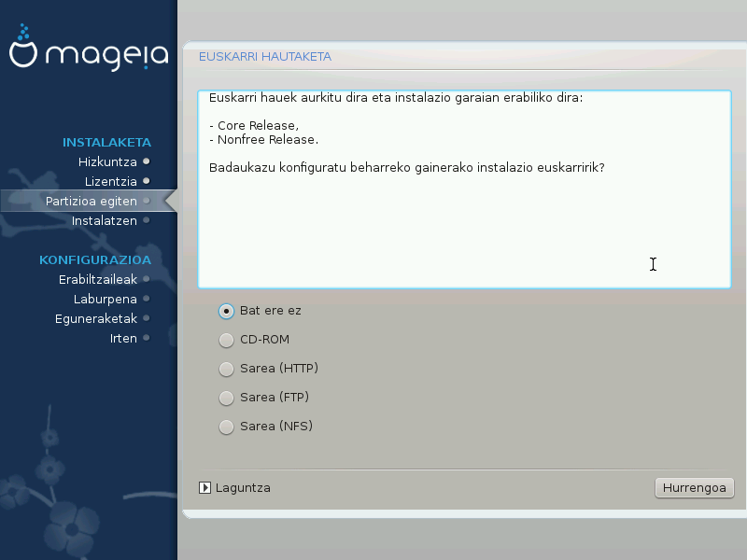Open the Partizioa egiten sidebar step
The height and width of the screenshot is (560, 747).
(x=92, y=201)
